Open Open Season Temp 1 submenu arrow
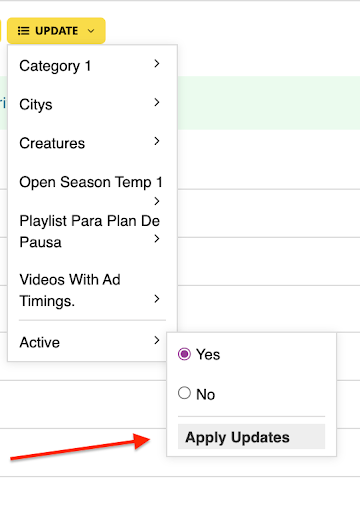This screenshot has width=360, height=512. click(x=157, y=201)
